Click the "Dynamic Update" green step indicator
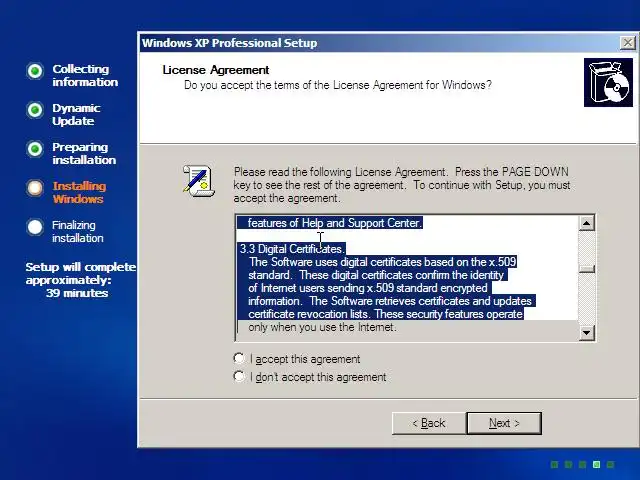Image resolution: width=640 pixels, height=480 pixels. (35, 110)
